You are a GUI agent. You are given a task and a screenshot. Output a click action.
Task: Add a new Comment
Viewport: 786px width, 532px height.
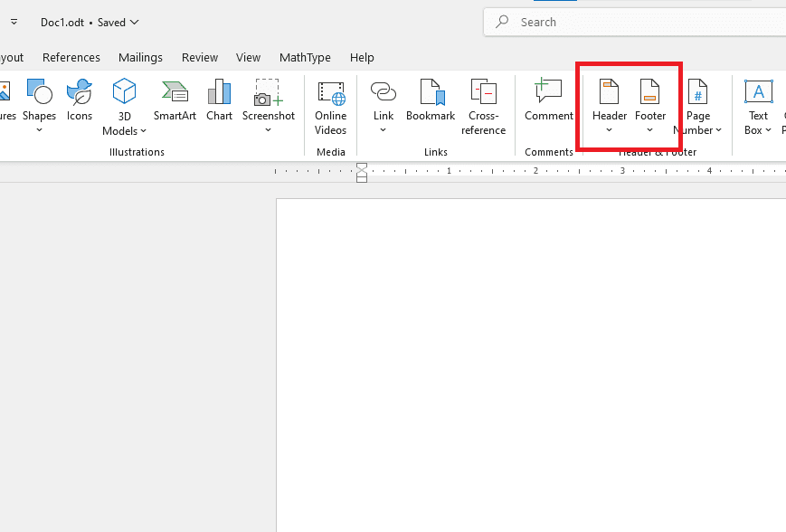[x=548, y=100]
